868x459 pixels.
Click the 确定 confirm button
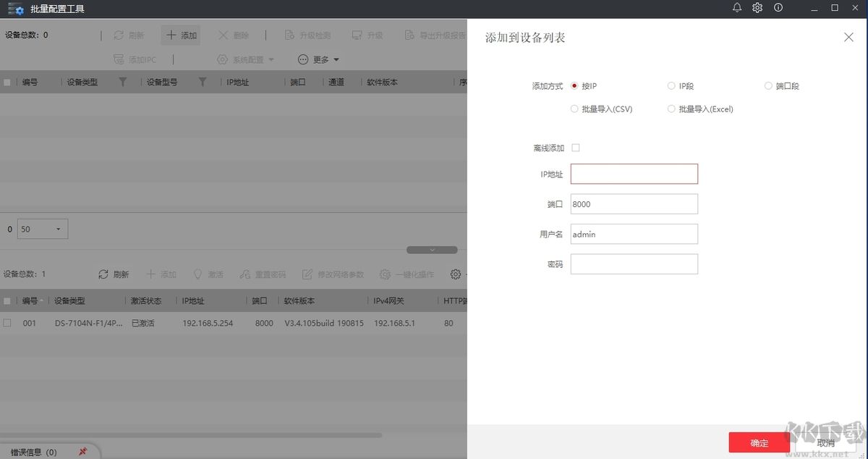[x=759, y=442]
